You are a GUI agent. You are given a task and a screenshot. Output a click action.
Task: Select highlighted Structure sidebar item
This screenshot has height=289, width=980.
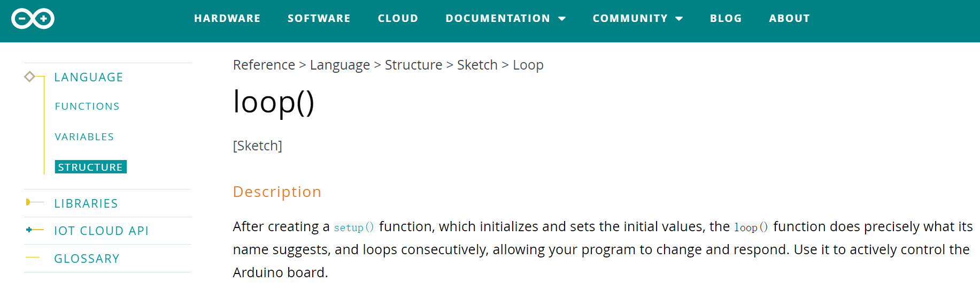(x=90, y=167)
